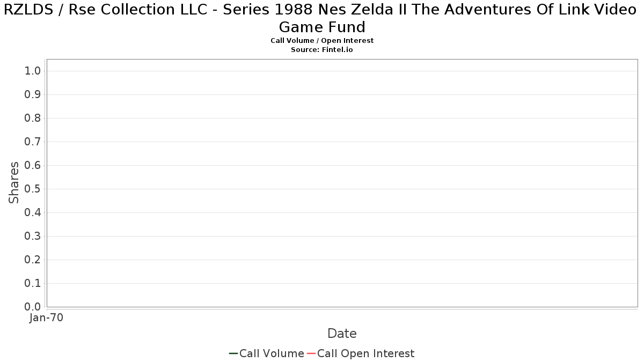The image size is (644, 362).
Task: Open the Source: Fintel.io text
Action: point(322,49)
